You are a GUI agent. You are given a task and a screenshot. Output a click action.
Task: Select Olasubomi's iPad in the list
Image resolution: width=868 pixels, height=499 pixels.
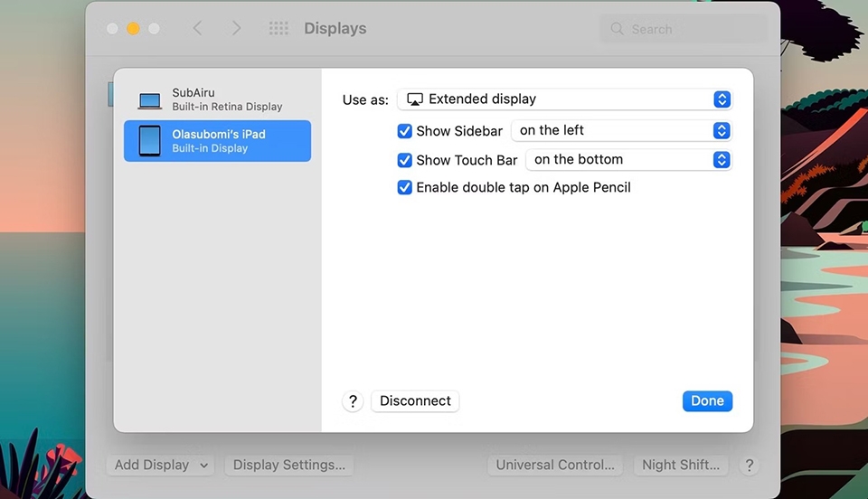tap(217, 141)
